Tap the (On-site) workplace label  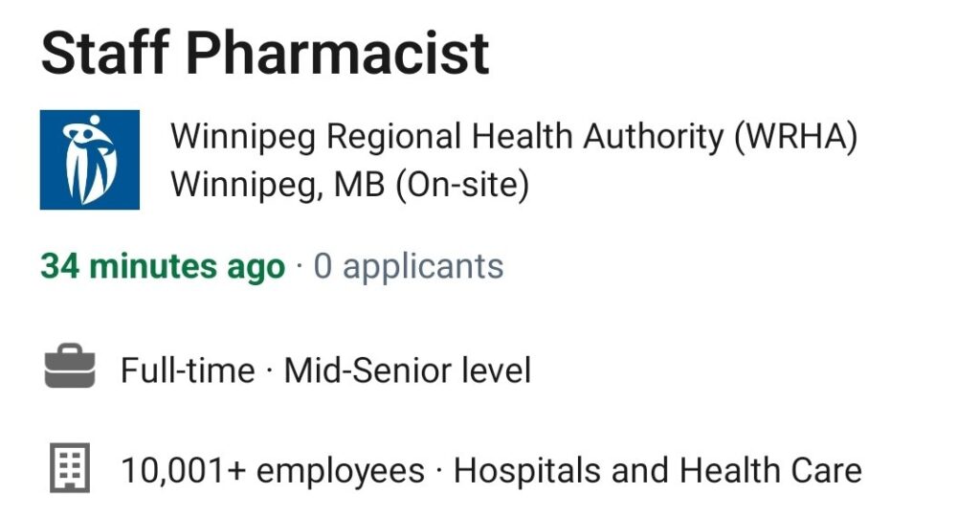point(462,185)
